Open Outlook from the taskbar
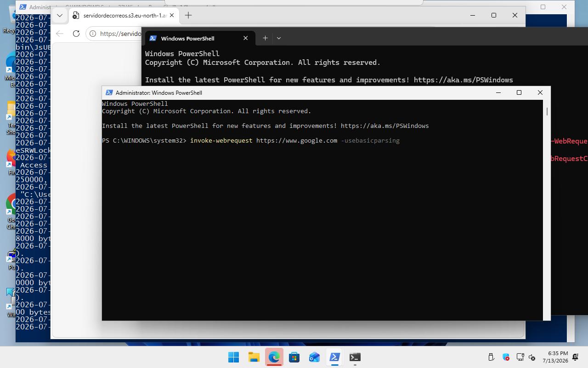 click(x=314, y=357)
